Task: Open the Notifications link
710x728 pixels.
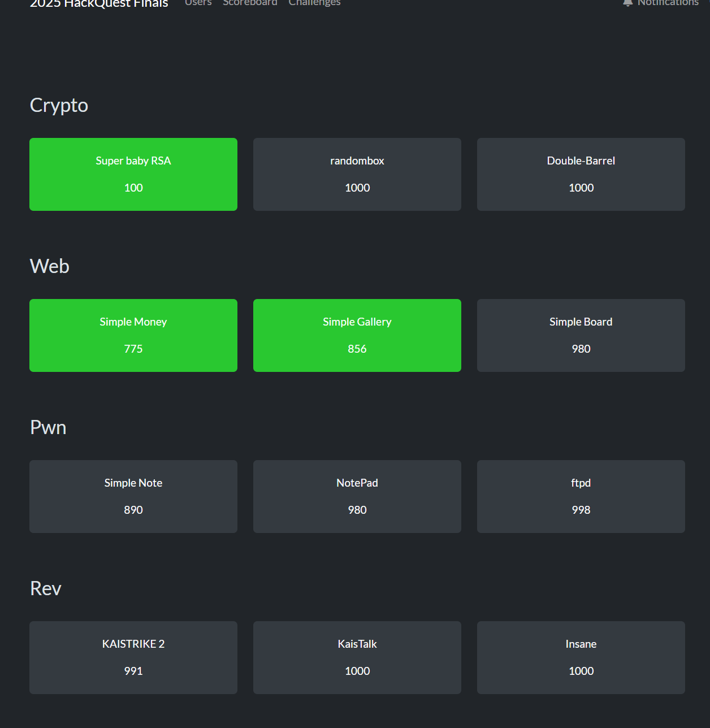Action: [x=661, y=3]
